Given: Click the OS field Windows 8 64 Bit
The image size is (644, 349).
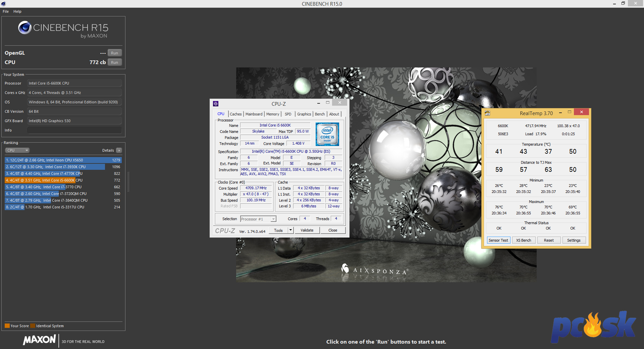Looking at the screenshot, I should [74, 102].
